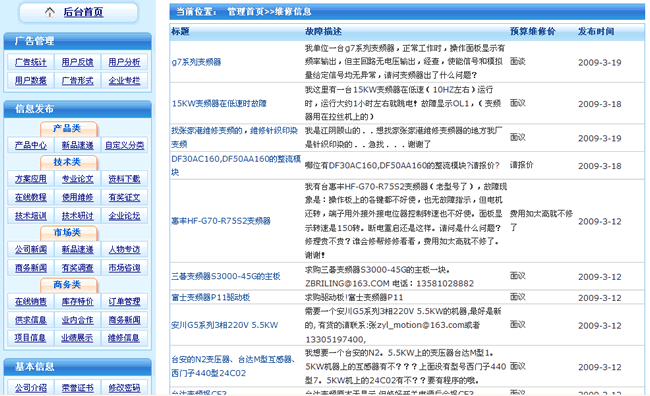
Task: Open 企业专栏 in 广告管理 panel
Action: point(124,80)
